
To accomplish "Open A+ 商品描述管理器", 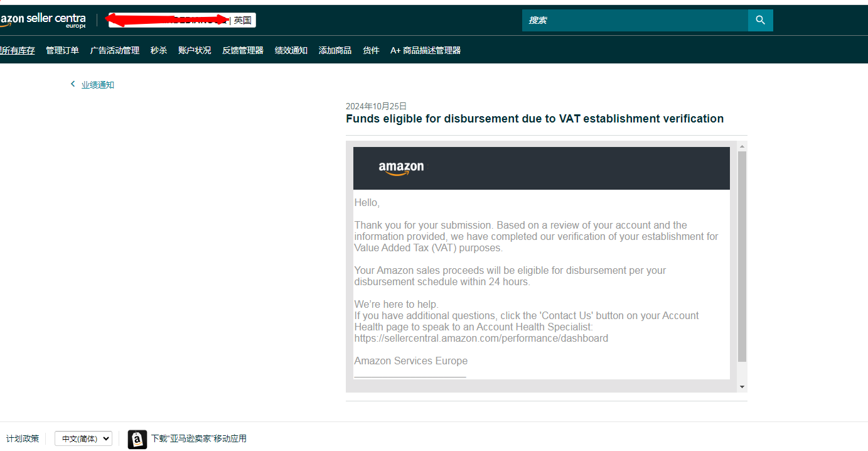I will pyautogui.click(x=426, y=50).
